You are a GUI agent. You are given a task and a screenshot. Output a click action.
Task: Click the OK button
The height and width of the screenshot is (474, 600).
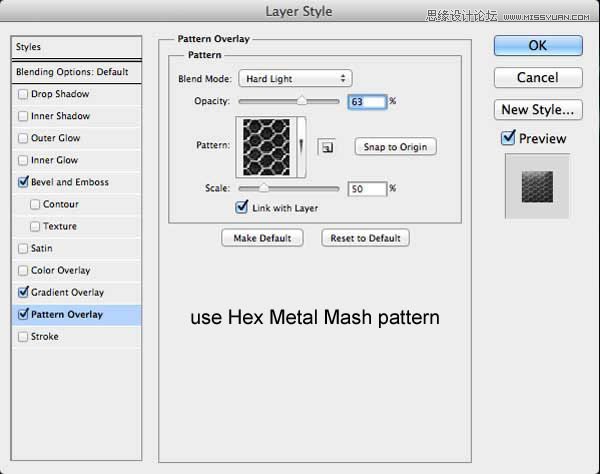(x=538, y=46)
